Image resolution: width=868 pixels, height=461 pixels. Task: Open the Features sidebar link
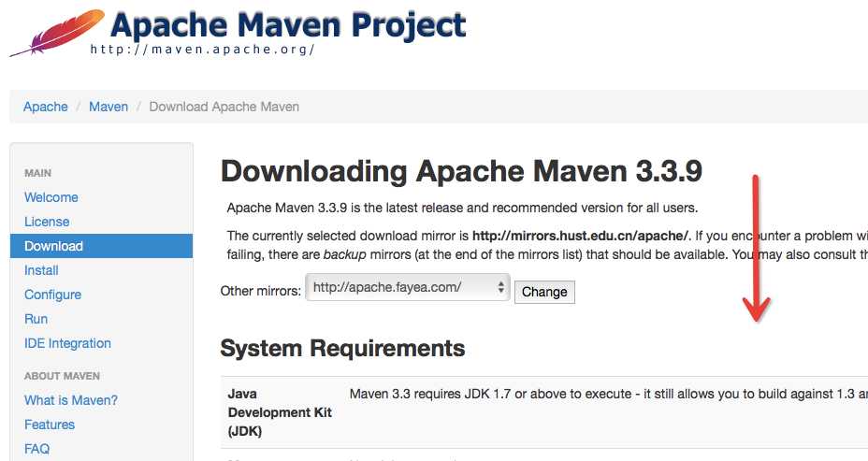click(50, 425)
